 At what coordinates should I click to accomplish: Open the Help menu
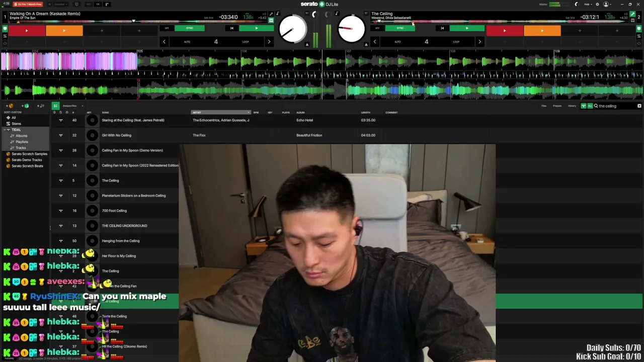(587, 4)
